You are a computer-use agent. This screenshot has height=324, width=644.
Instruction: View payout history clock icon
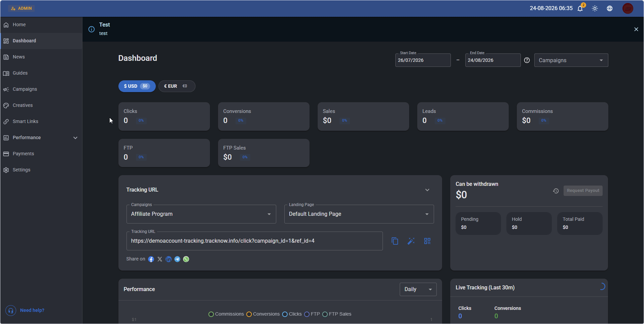point(556,191)
